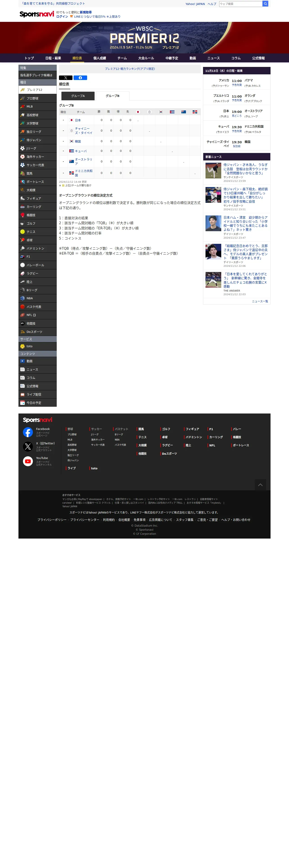This screenshot has width=289, height=868.
Task: Open 指名選手ブレイク候補は feature link
Action: pyautogui.click(x=37, y=75)
